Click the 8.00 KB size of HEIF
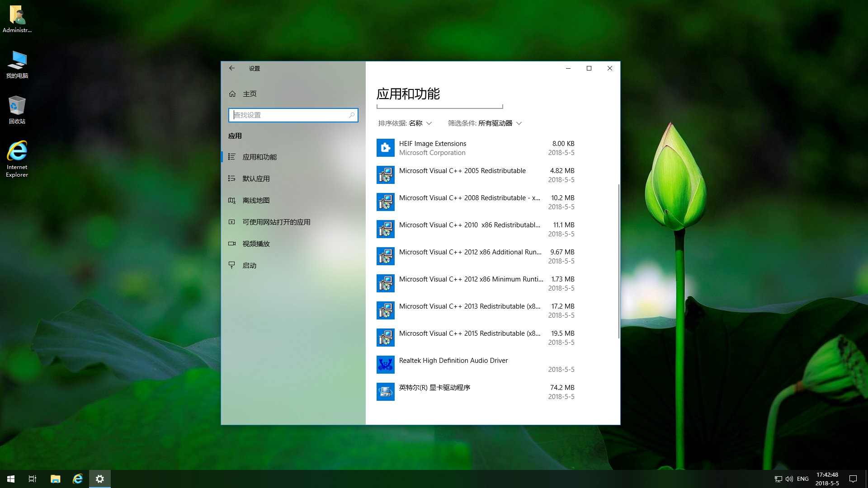 coord(563,144)
